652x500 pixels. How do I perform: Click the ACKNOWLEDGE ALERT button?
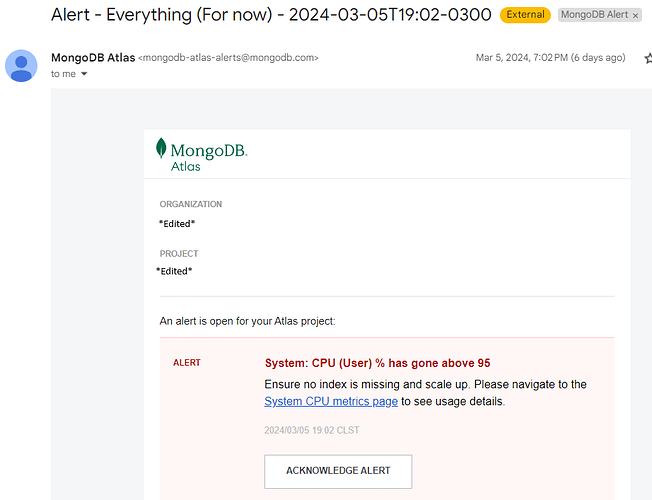tap(338, 471)
